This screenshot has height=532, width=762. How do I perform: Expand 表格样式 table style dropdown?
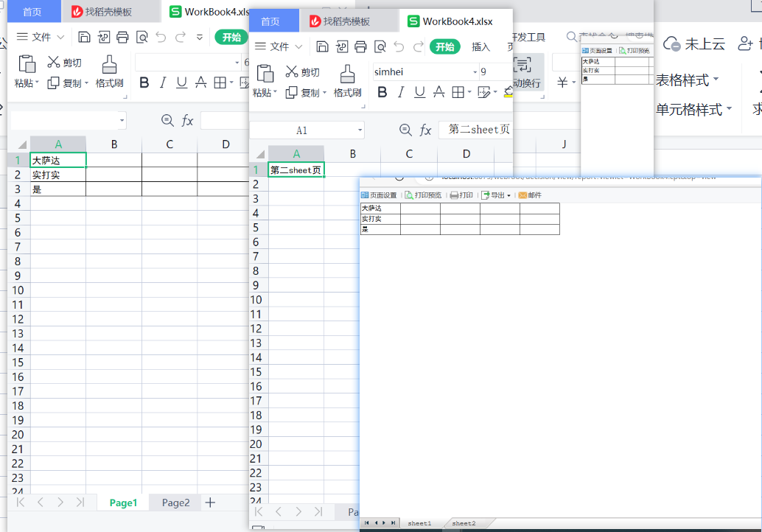[716, 79]
